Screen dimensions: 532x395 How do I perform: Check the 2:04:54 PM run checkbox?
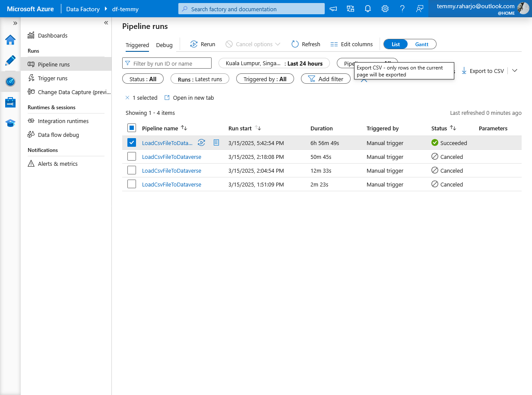132,171
